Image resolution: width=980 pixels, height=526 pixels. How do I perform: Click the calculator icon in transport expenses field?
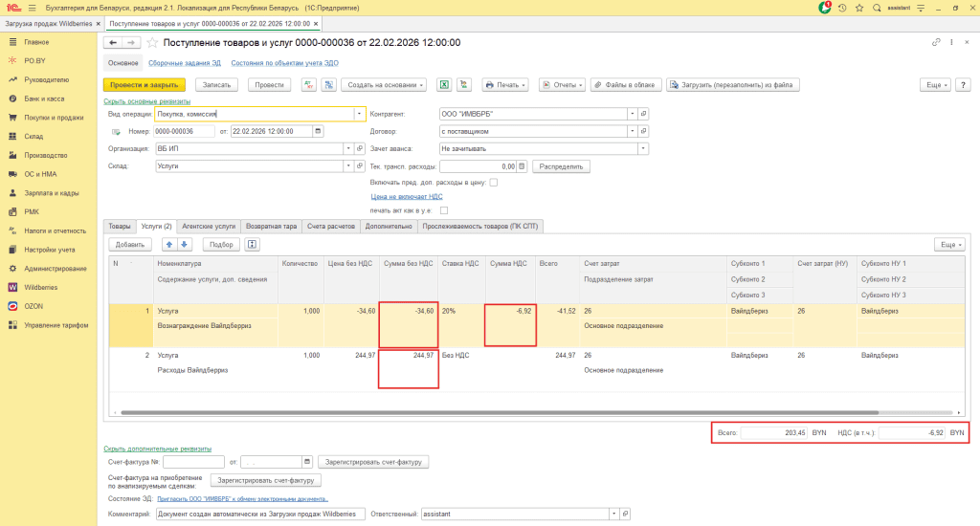523,165
